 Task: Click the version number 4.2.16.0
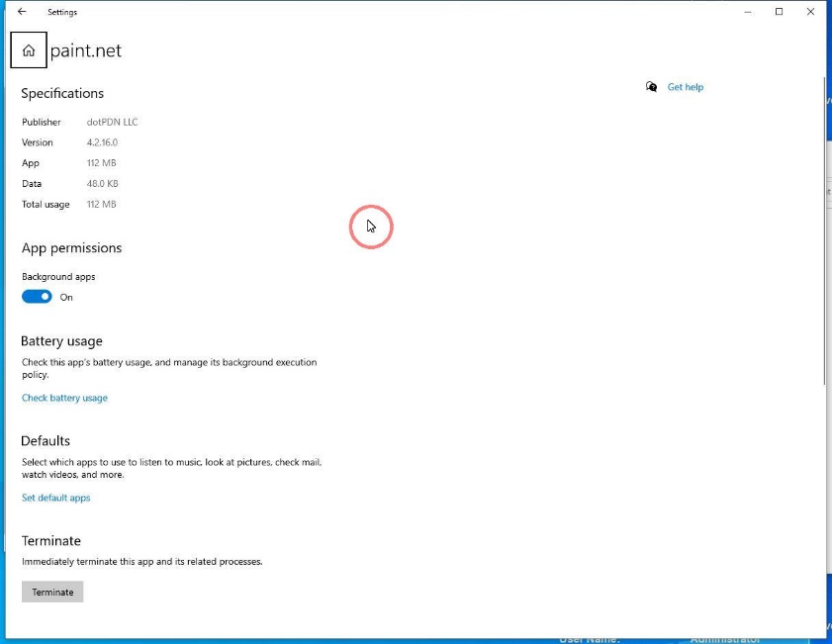102,142
